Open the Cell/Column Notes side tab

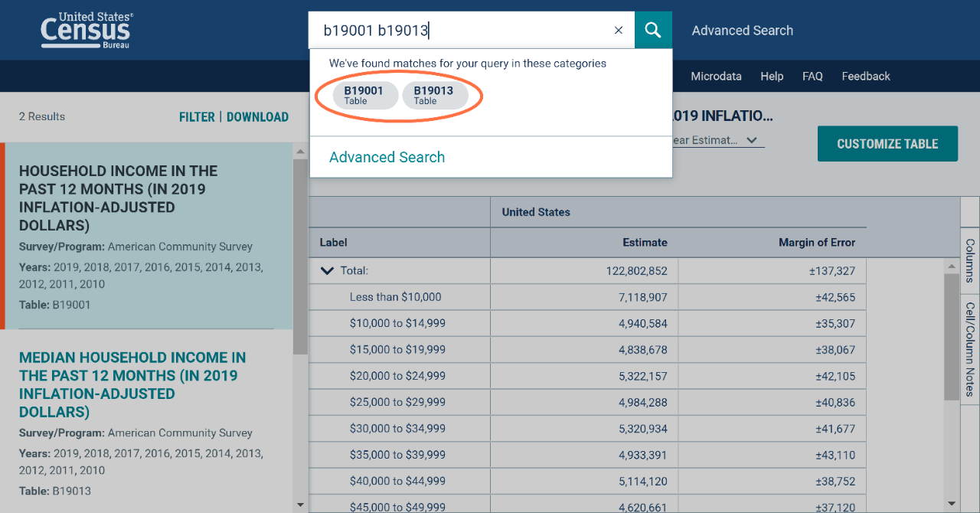tap(970, 348)
